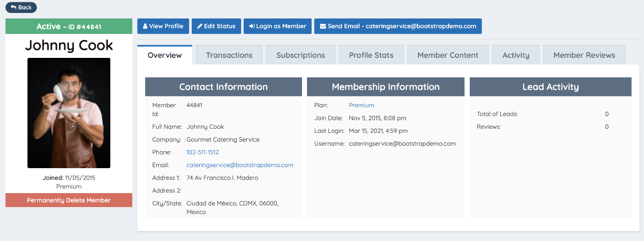Click the Lead Activity panel header
Image resolution: width=644 pixels, height=241 pixels.
[550, 87]
